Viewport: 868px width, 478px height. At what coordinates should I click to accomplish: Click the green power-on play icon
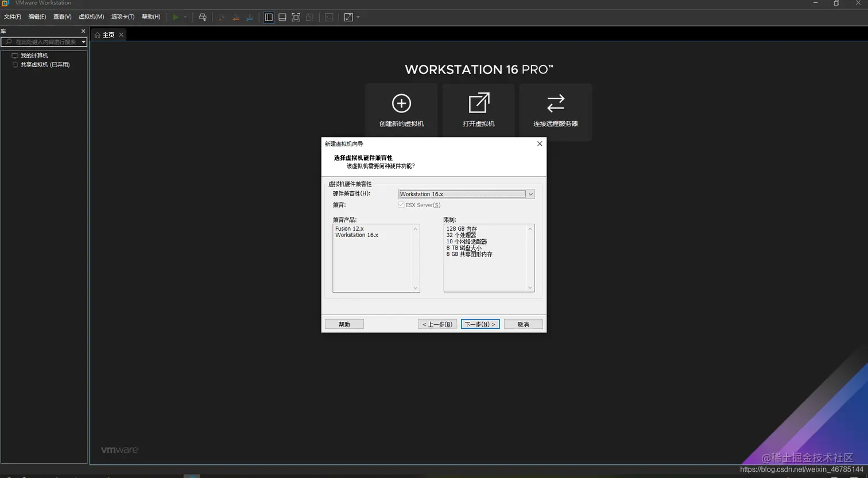176,17
